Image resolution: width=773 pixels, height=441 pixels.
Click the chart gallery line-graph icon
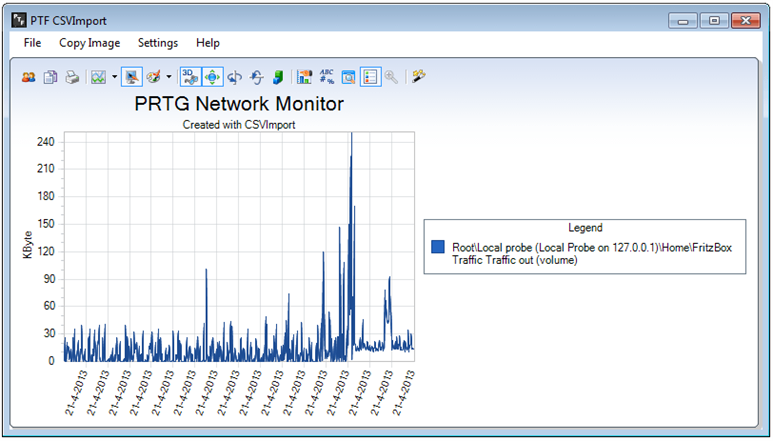99,77
